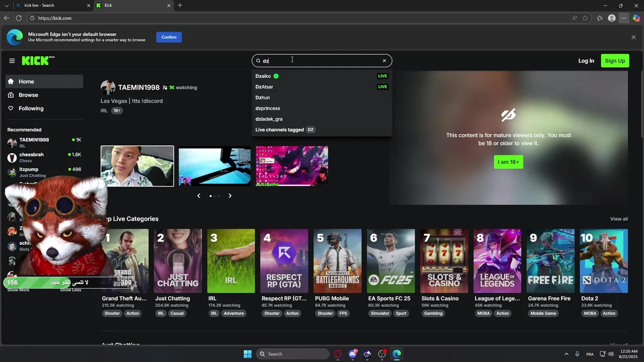Reload the page
This screenshot has width=644, height=362.
pyautogui.click(x=19, y=18)
